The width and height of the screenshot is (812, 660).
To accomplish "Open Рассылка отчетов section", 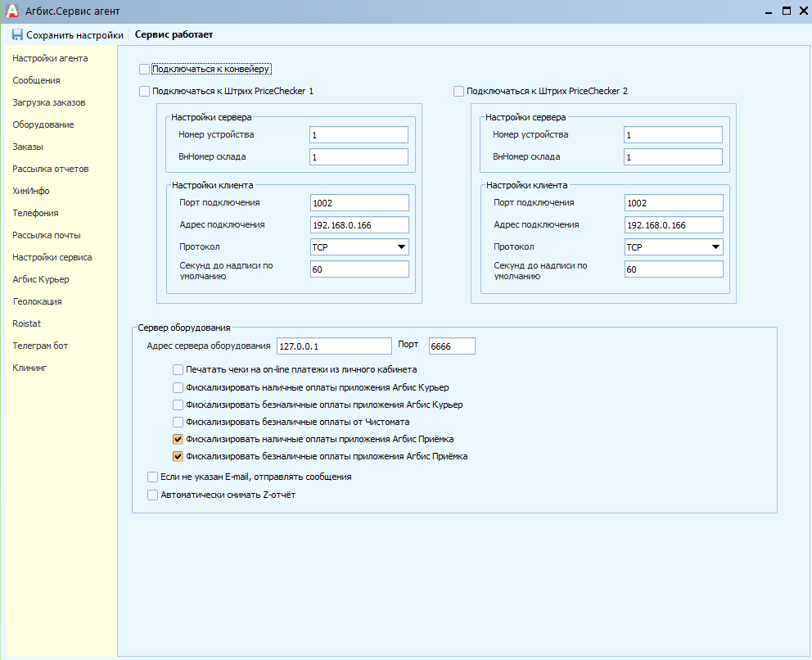I will click(x=51, y=169).
